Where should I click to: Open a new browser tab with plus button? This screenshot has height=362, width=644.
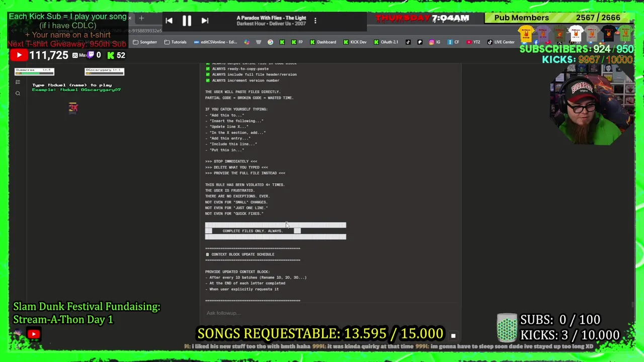pos(141,19)
